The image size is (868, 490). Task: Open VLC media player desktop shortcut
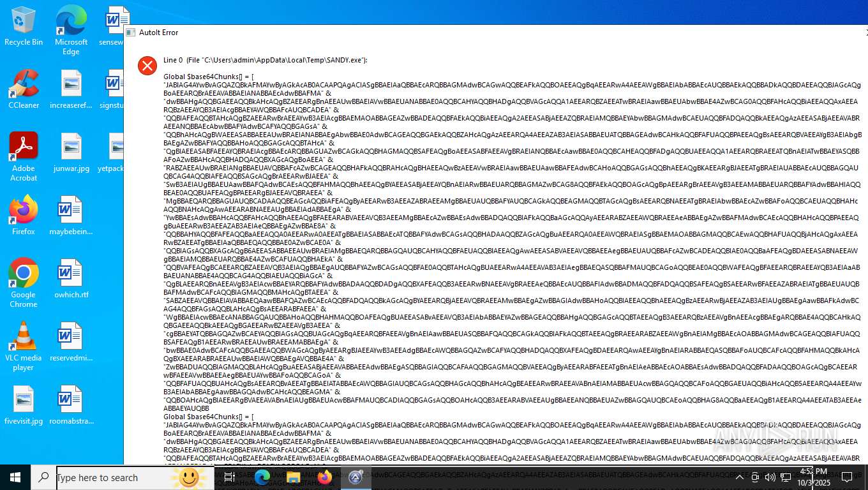[x=24, y=346]
